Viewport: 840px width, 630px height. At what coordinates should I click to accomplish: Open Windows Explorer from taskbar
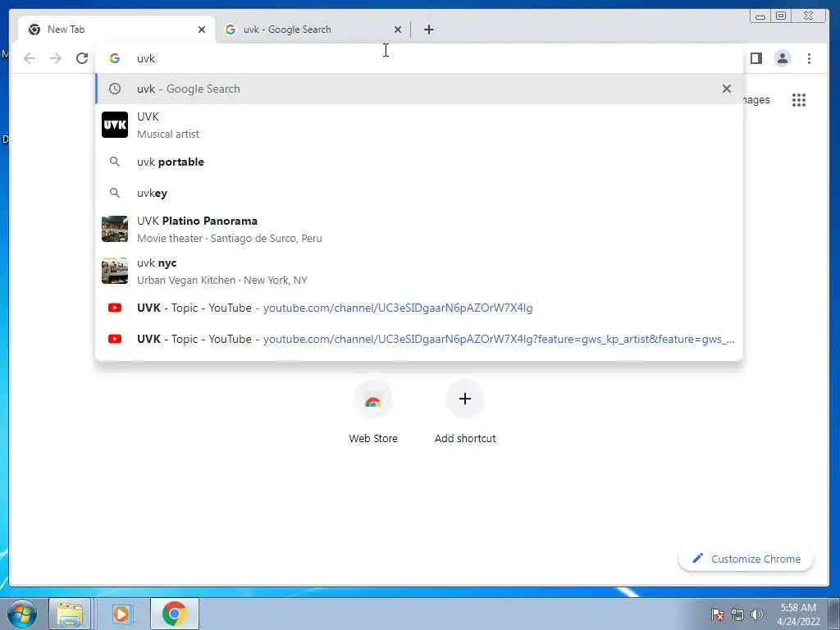point(71,614)
